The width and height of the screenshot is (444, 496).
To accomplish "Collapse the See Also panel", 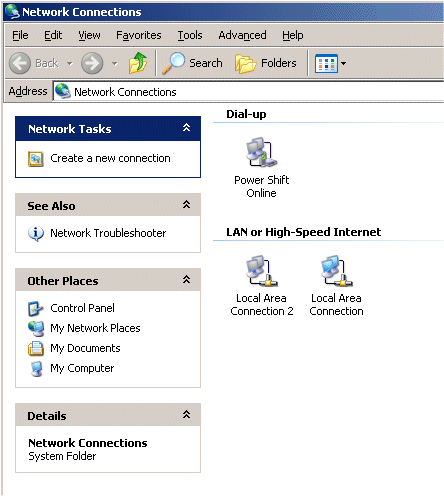I will 186,204.
